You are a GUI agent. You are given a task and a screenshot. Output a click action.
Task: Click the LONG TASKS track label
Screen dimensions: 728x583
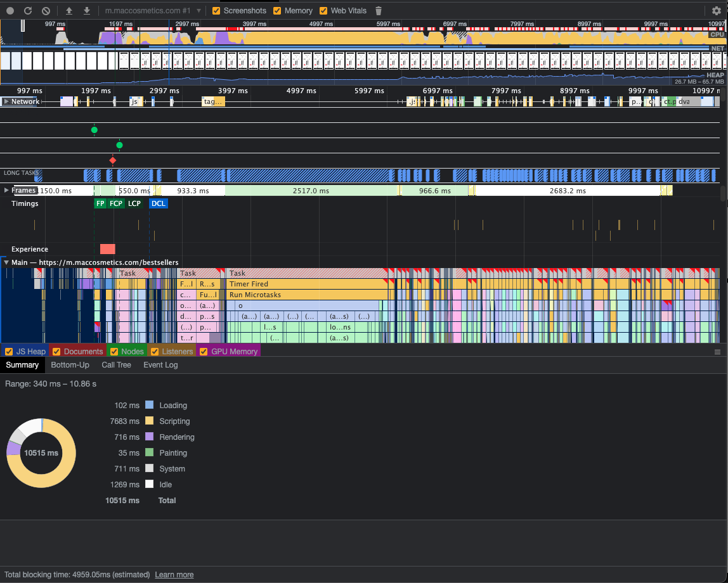(x=21, y=173)
